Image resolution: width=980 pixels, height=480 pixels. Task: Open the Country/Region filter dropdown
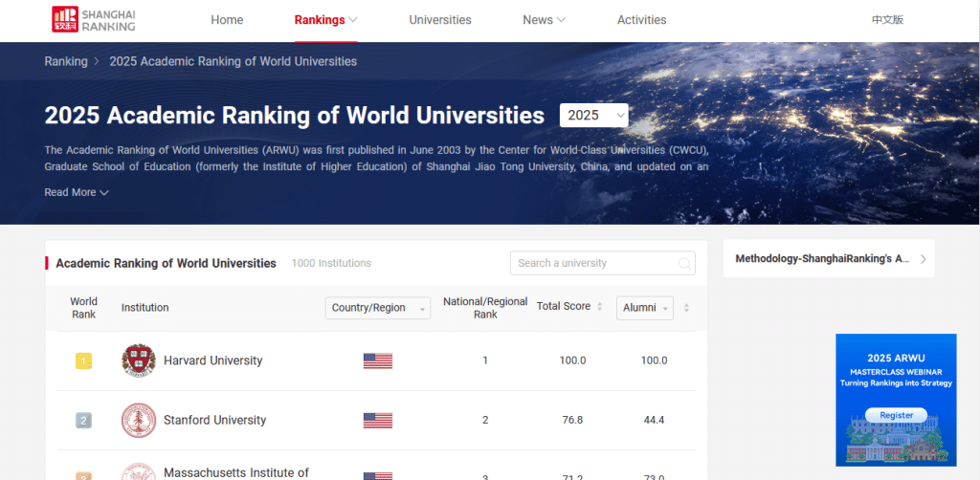coord(377,308)
